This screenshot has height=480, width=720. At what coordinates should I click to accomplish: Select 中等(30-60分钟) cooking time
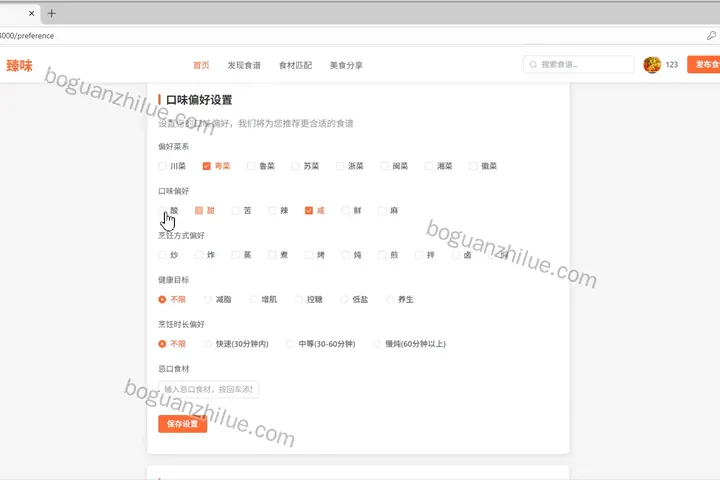pos(290,344)
